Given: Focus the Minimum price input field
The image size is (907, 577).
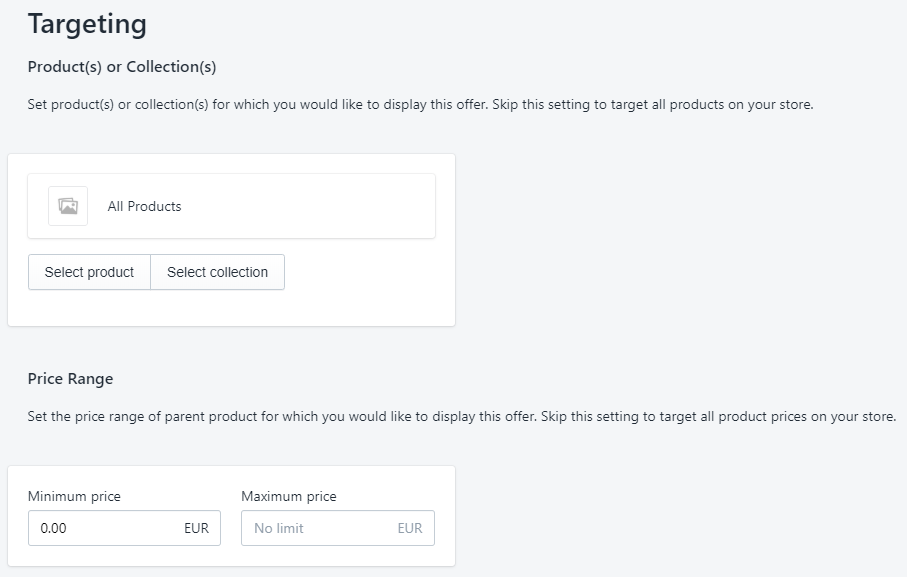Looking at the screenshot, I should 105,528.
